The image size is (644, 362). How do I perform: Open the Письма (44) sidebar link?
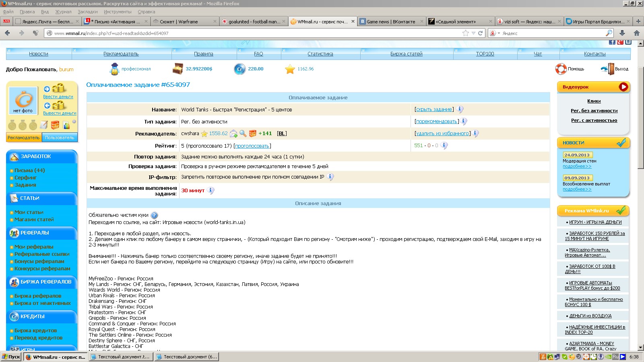(30, 171)
